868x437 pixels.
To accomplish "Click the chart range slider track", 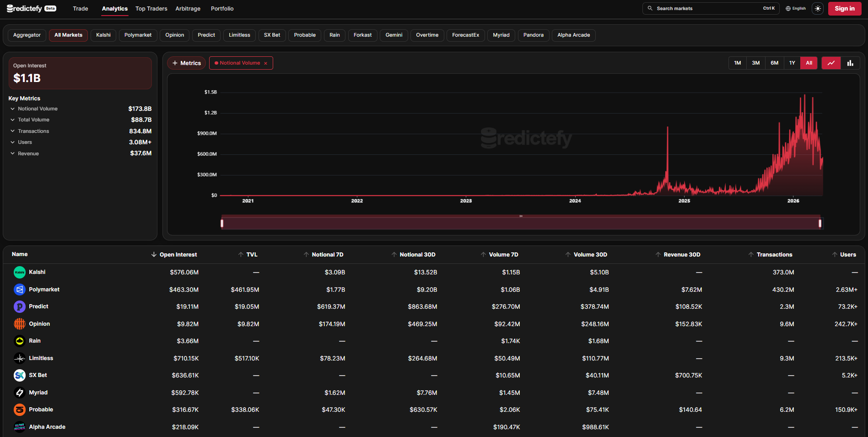I will (521, 224).
